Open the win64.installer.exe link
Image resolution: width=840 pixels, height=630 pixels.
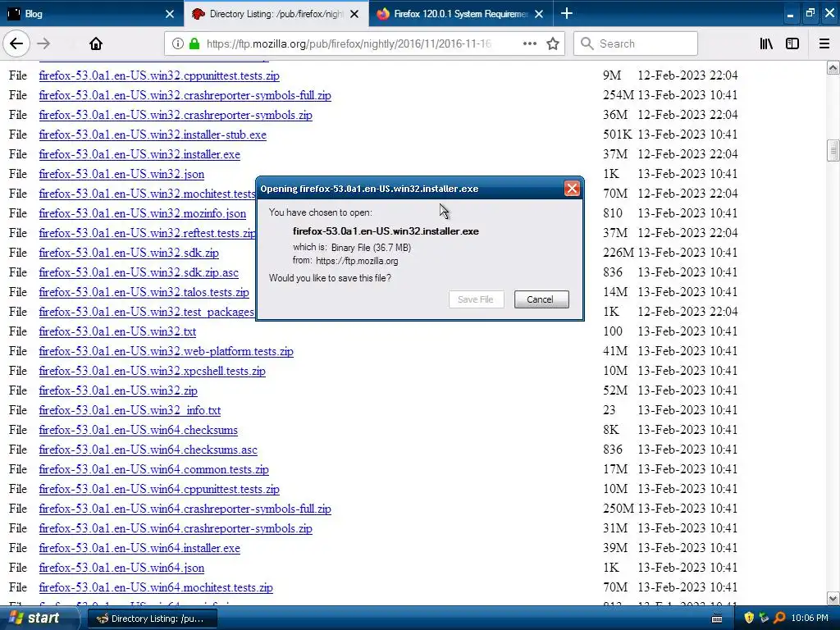[139, 549]
